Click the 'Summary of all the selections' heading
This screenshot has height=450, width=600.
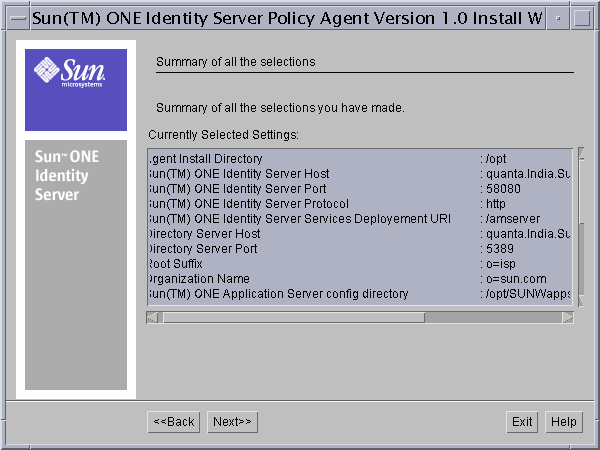[236, 62]
